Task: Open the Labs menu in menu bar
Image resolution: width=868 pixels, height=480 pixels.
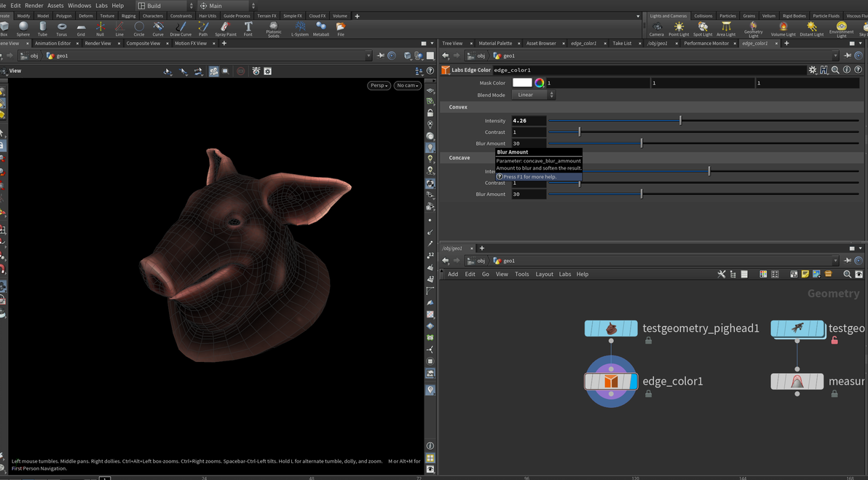Action: pyautogui.click(x=101, y=5)
